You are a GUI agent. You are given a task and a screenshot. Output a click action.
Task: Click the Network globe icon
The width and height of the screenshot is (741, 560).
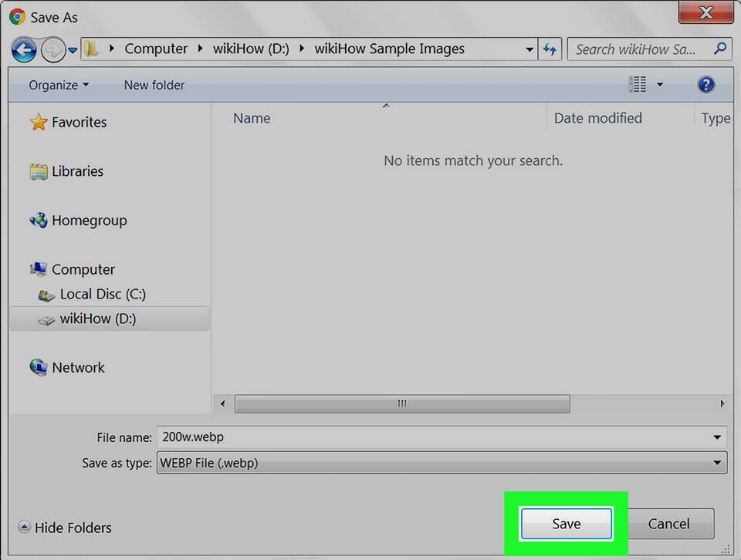[39, 367]
